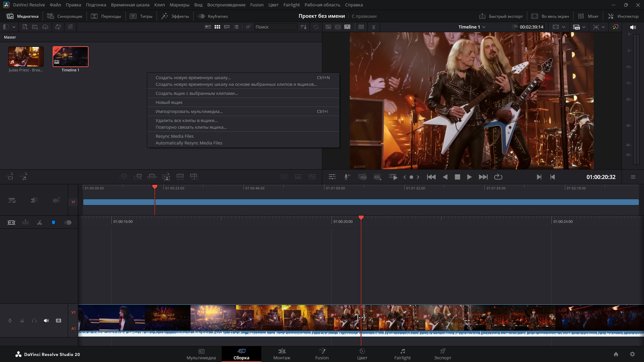Open the Воспроизведение menu
This screenshot has height=362, width=644.
point(226,5)
